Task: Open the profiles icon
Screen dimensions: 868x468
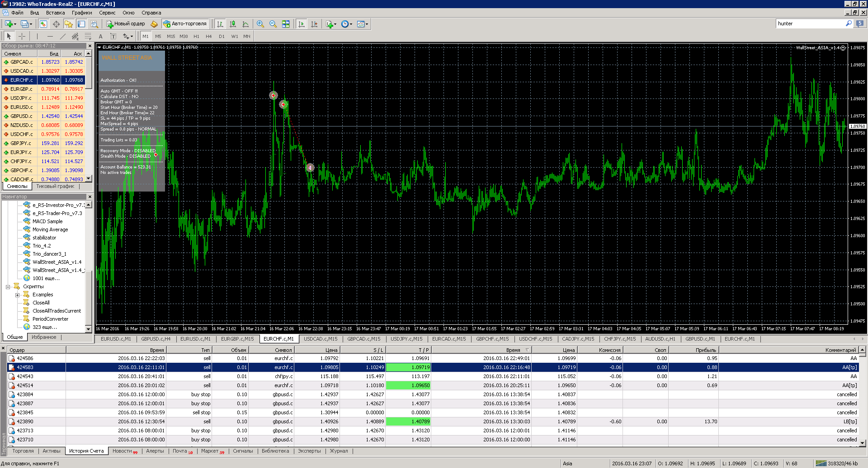Action: coord(26,24)
